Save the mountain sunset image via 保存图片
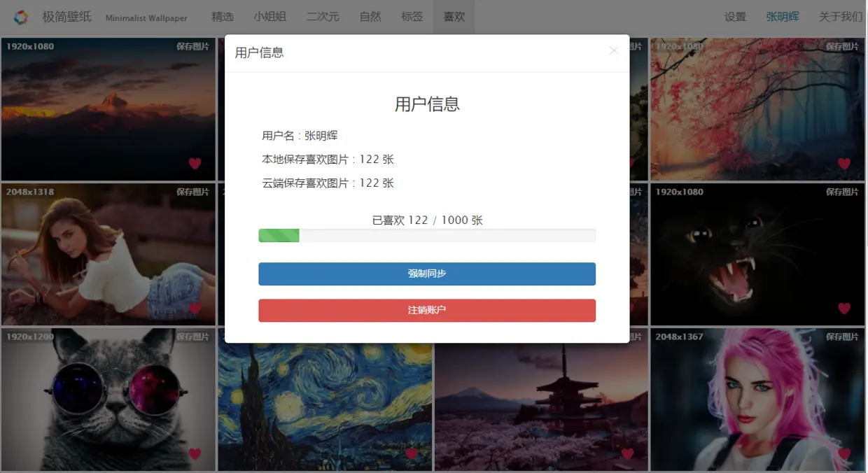This screenshot has height=473, width=868. point(192,46)
